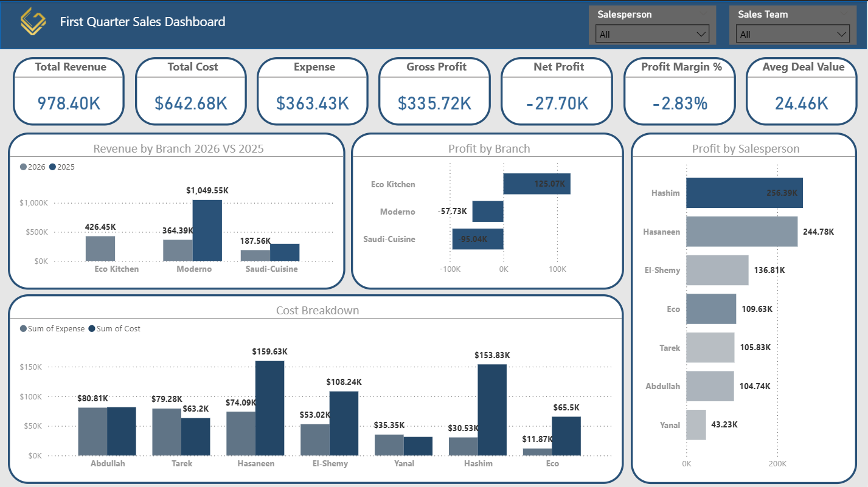Click the Expense KPI card

pos(312,91)
